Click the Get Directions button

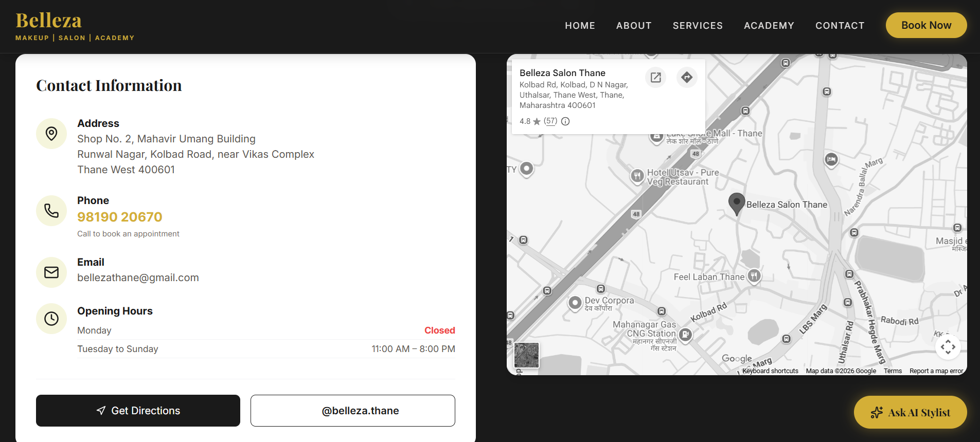click(x=138, y=411)
